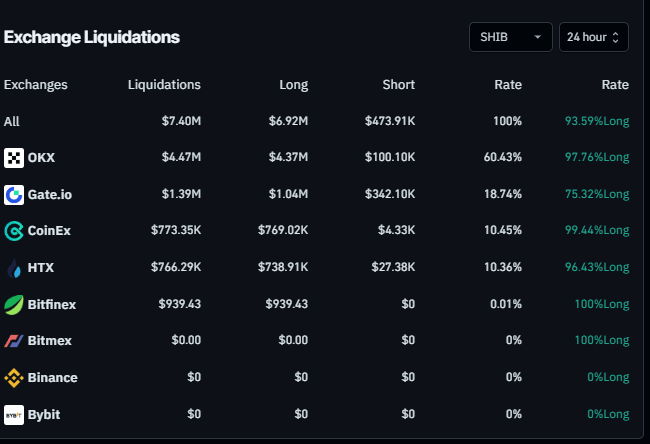Screen dimensions: 650x444
Task: Select the All exchanges row label
Action: coord(12,121)
